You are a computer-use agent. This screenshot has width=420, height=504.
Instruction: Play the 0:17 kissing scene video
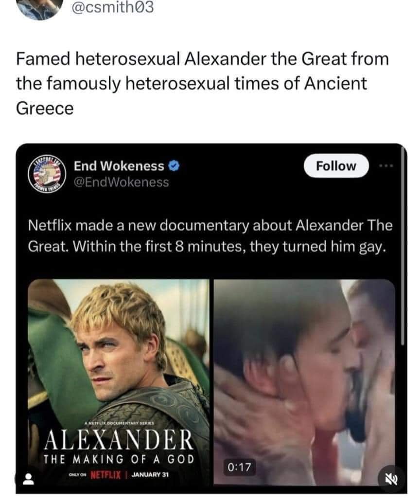pos(304,382)
